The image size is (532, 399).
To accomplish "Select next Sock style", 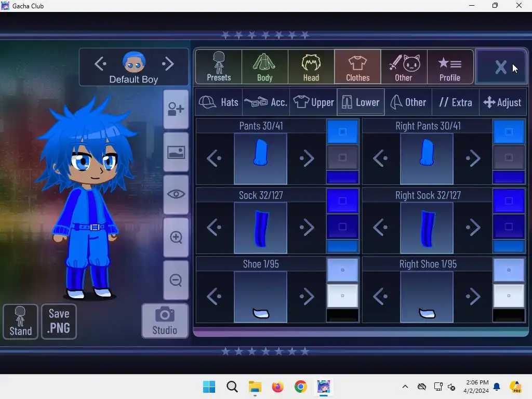I will (x=307, y=228).
